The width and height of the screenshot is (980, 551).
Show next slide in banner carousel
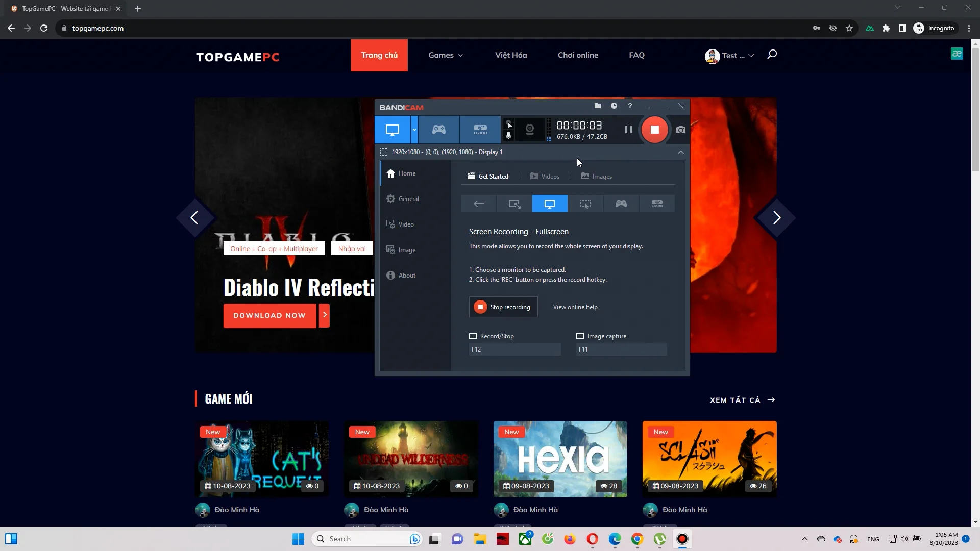[776, 218]
